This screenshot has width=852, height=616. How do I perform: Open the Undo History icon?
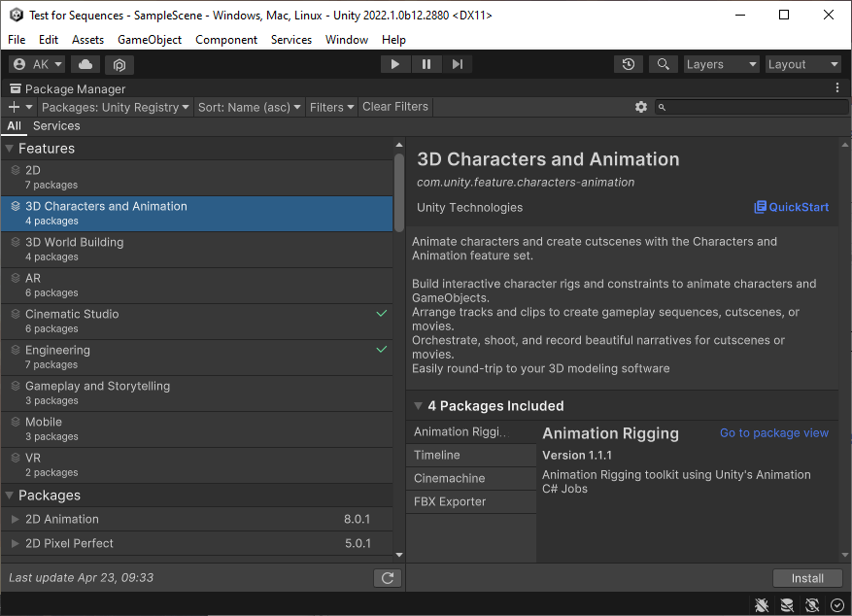[629, 65]
